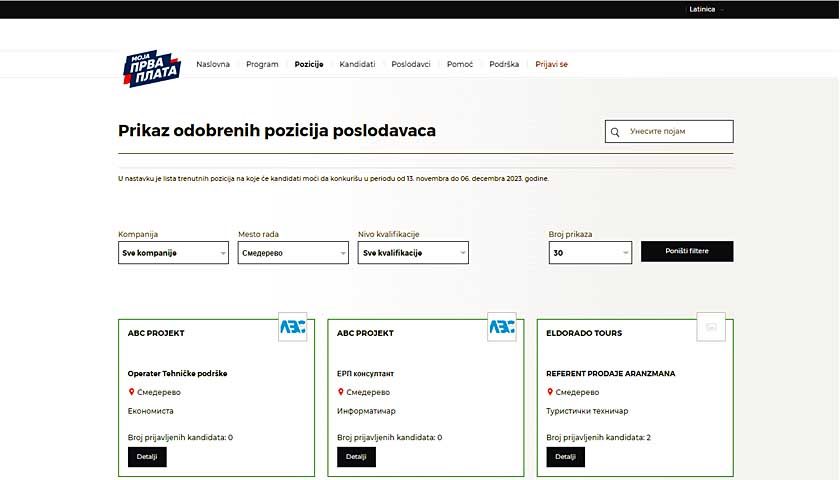
Task: Click the Економиста qualification text
Action: 151,411
